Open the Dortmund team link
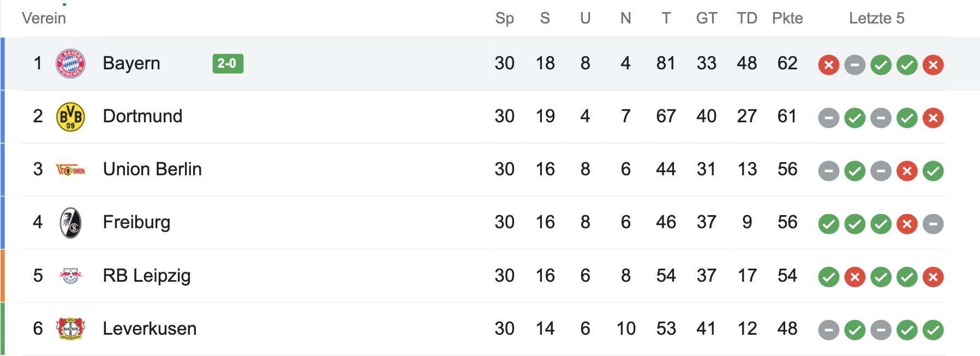 [x=142, y=116]
